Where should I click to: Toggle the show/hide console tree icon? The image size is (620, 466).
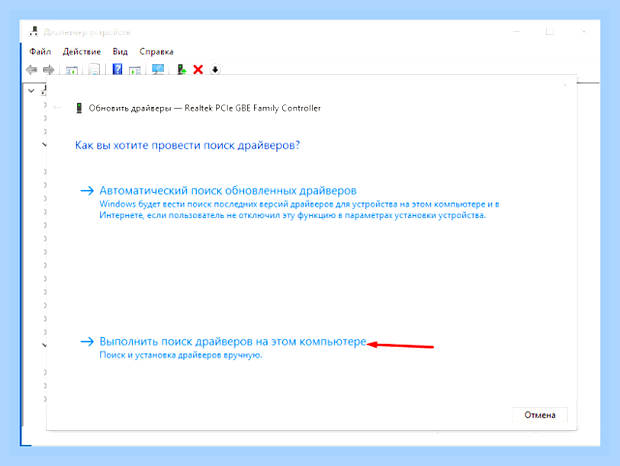click(72, 70)
